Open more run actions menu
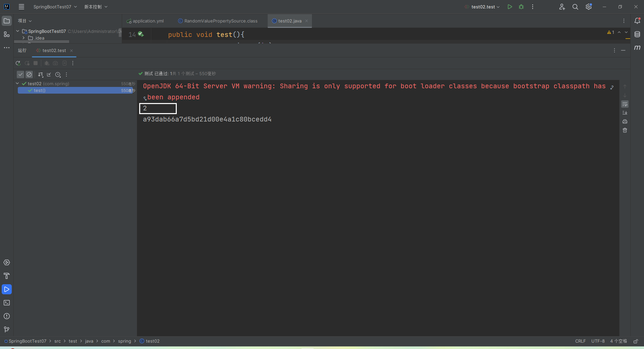This screenshot has width=644, height=349. pos(533,7)
